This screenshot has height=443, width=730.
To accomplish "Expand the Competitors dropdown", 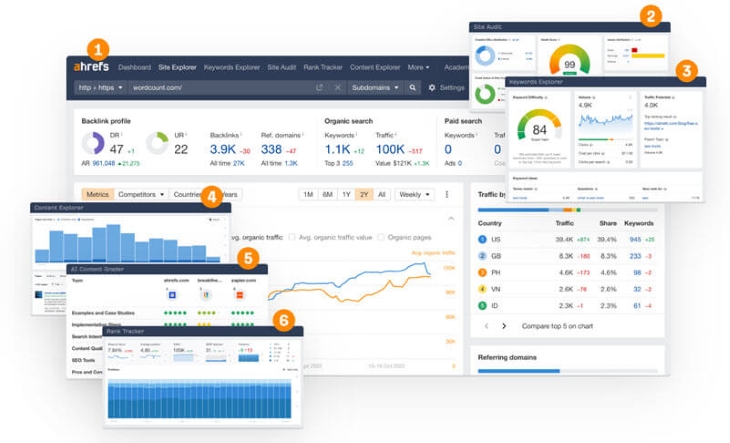I will (x=141, y=195).
